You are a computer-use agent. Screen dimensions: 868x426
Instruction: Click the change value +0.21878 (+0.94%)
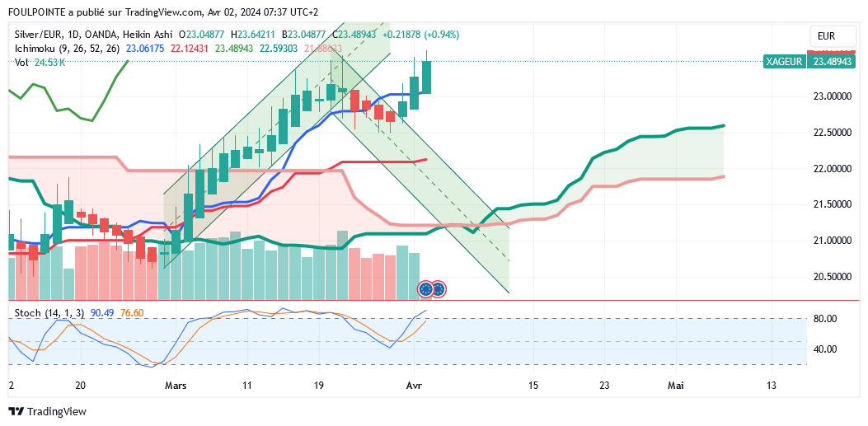(420, 35)
